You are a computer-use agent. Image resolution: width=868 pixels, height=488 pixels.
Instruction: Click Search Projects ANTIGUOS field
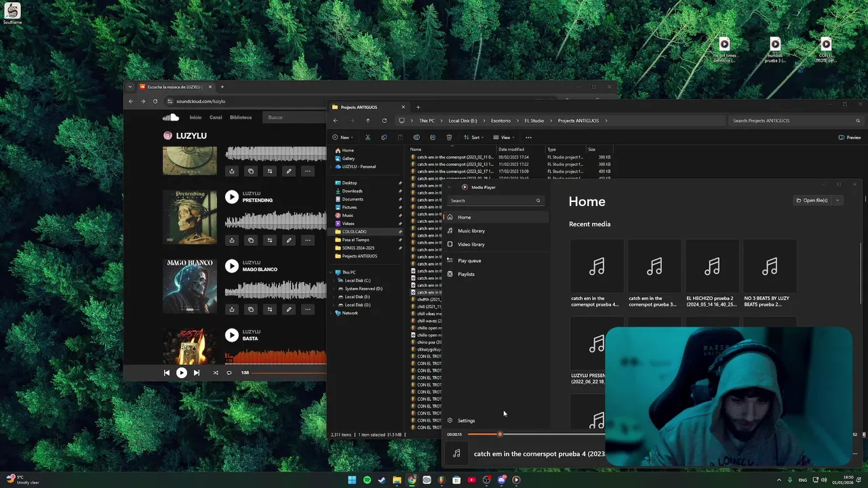click(x=796, y=121)
